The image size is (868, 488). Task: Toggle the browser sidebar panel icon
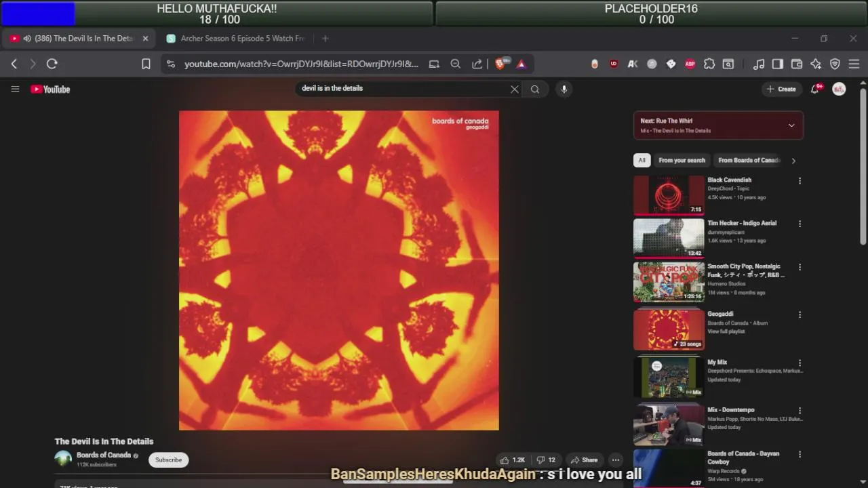coord(778,64)
